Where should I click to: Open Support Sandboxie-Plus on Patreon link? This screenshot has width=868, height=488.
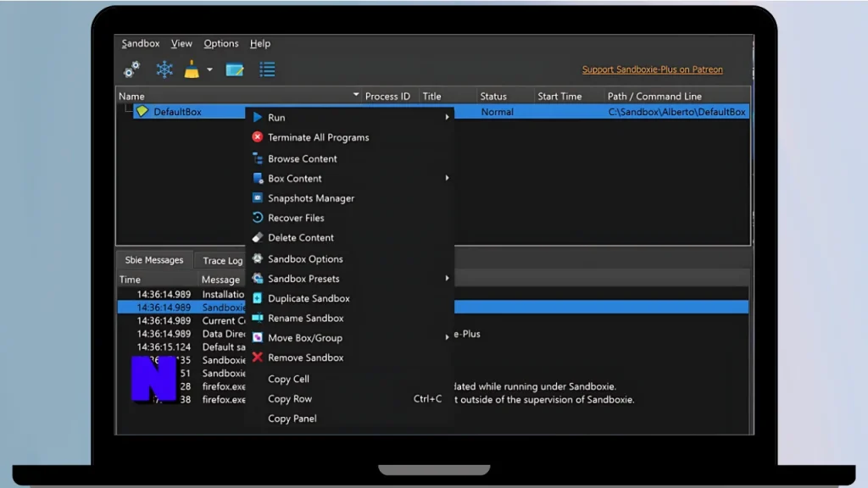[x=652, y=69]
